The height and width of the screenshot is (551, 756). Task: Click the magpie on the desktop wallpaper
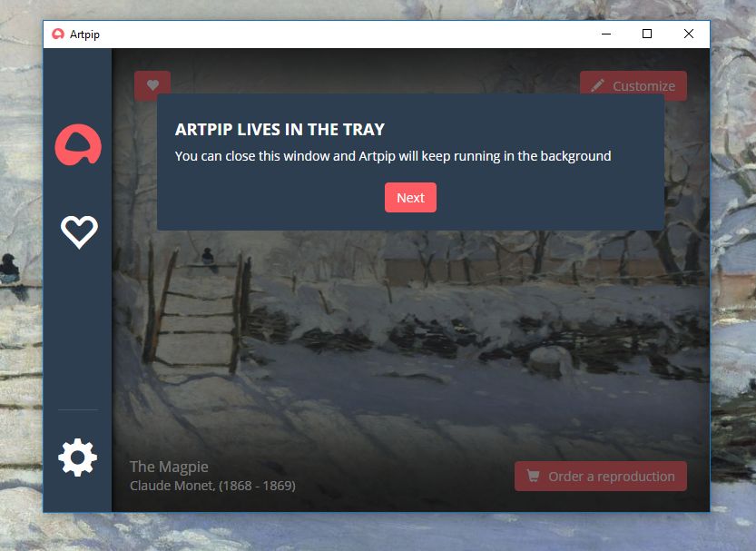(9, 268)
